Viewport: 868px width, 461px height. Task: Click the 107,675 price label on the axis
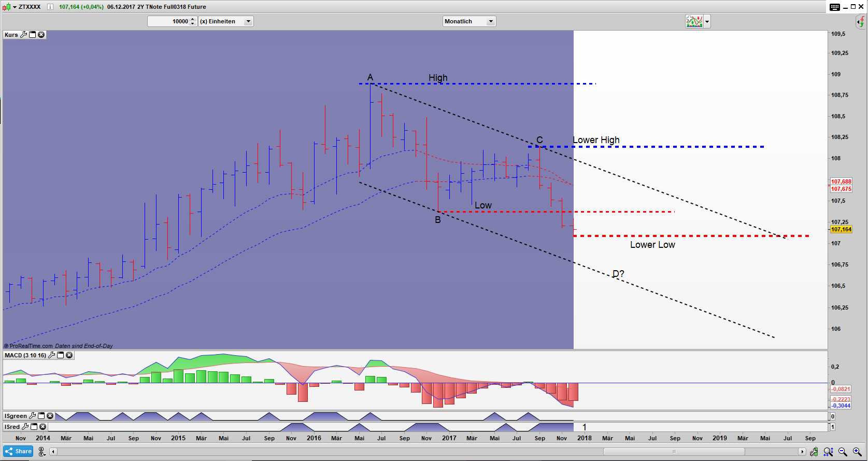pyautogui.click(x=841, y=189)
